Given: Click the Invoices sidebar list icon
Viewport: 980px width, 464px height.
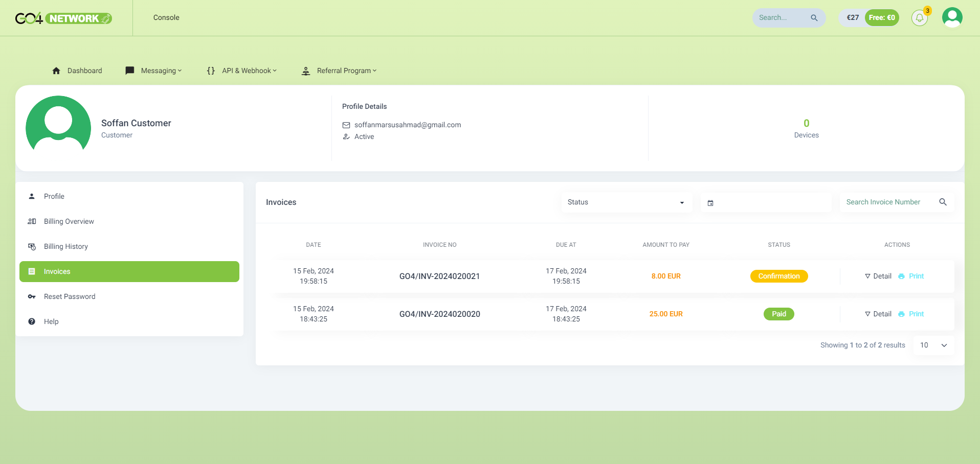Looking at the screenshot, I should coord(32,271).
